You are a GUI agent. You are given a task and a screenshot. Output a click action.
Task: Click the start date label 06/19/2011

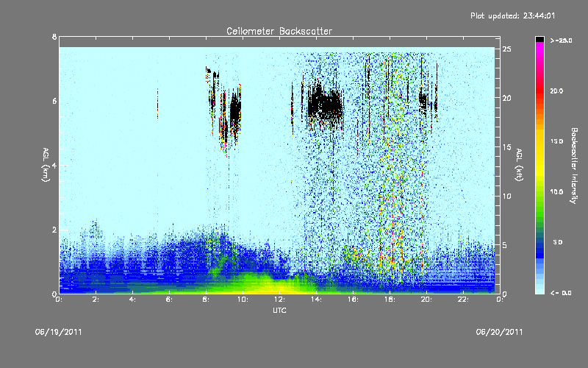coord(59,332)
